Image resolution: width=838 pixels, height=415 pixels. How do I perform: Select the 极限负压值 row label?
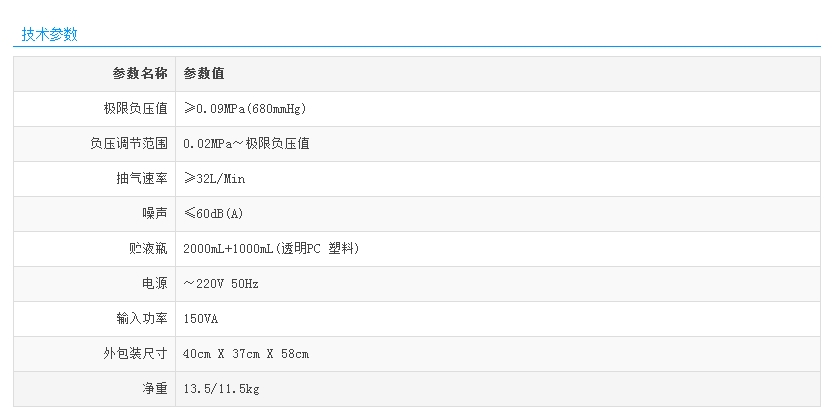[x=135, y=108]
